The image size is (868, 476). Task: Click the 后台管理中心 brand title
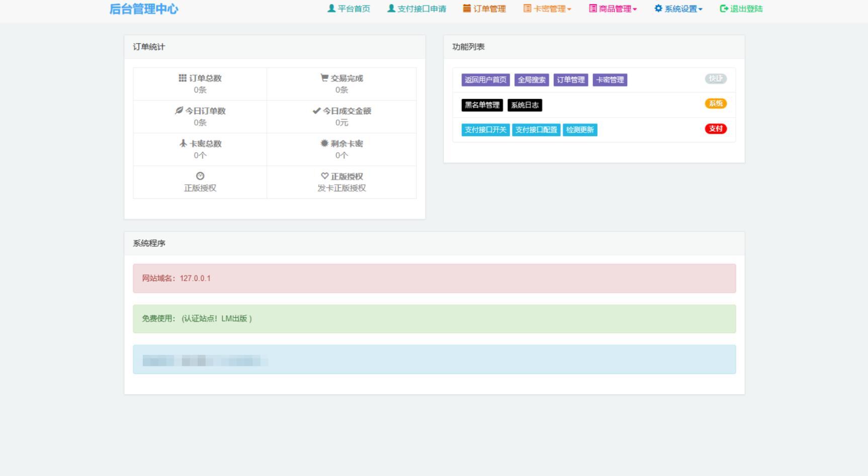pos(144,9)
